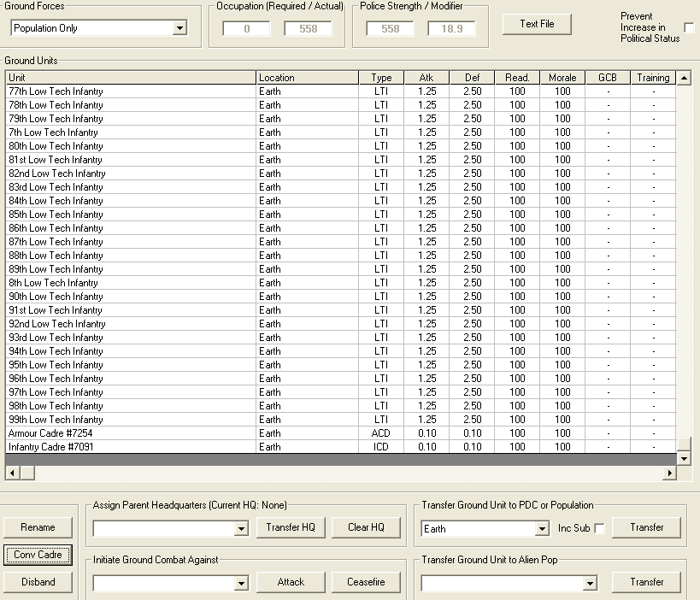Click the Transfer HQ button
700x600 pixels.
(x=291, y=527)
